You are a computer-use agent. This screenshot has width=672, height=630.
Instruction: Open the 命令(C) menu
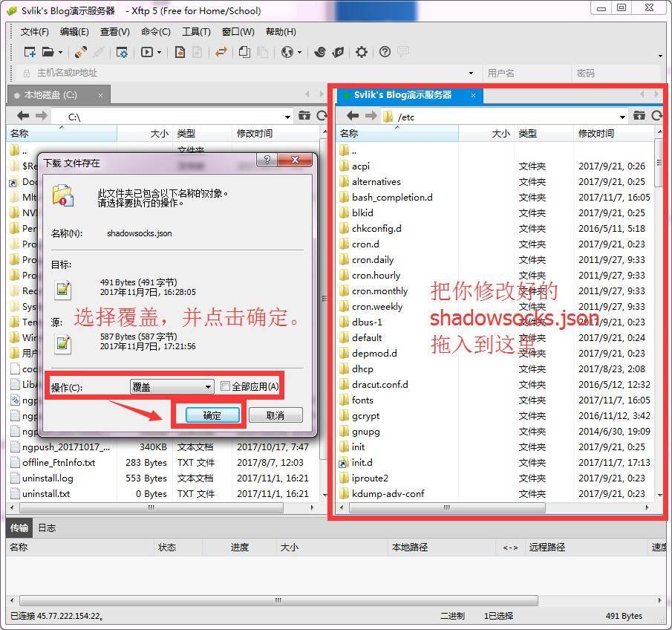coord(156,32)
